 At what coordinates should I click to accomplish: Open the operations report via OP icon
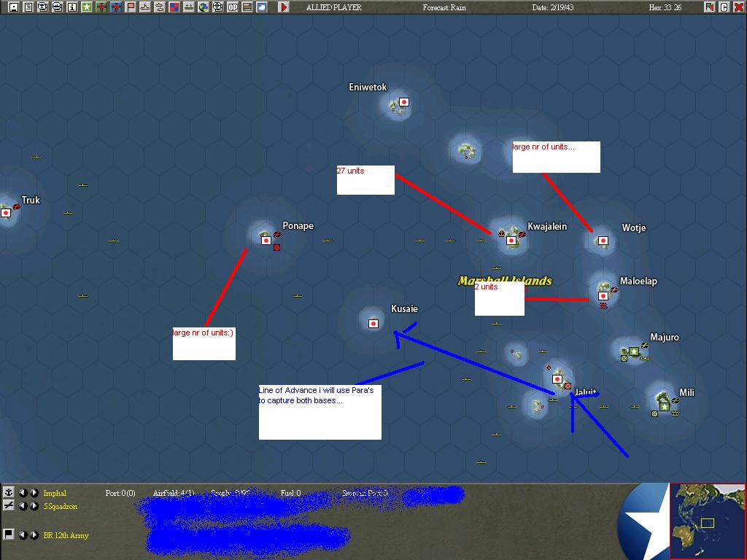[232, 7]
